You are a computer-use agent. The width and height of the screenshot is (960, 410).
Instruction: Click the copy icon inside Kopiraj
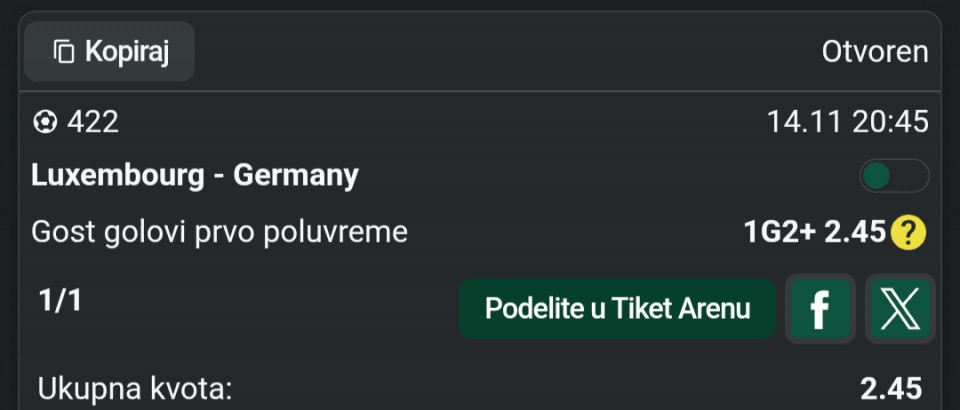click(65, 51)
